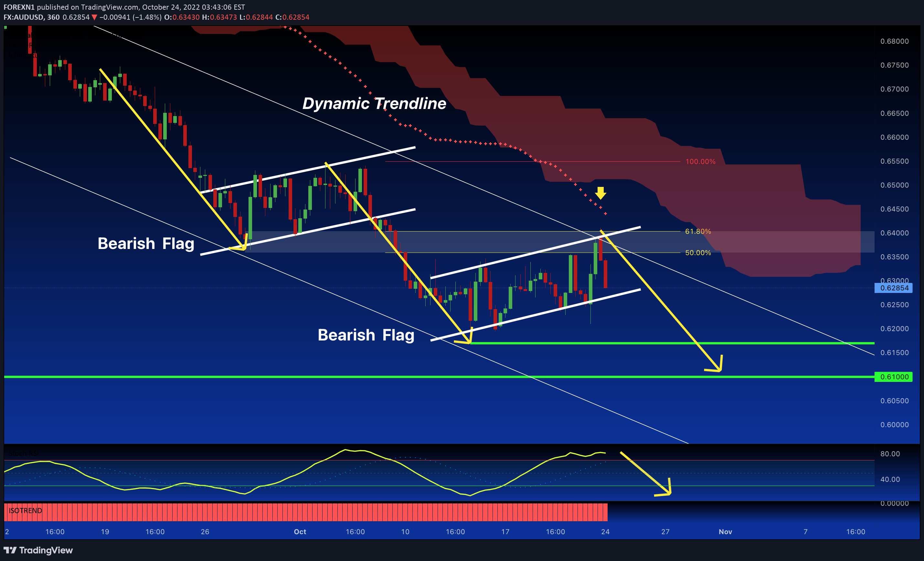Click the '17' date label on time axis
Screen dimensions: 924x561
point(505,532)
